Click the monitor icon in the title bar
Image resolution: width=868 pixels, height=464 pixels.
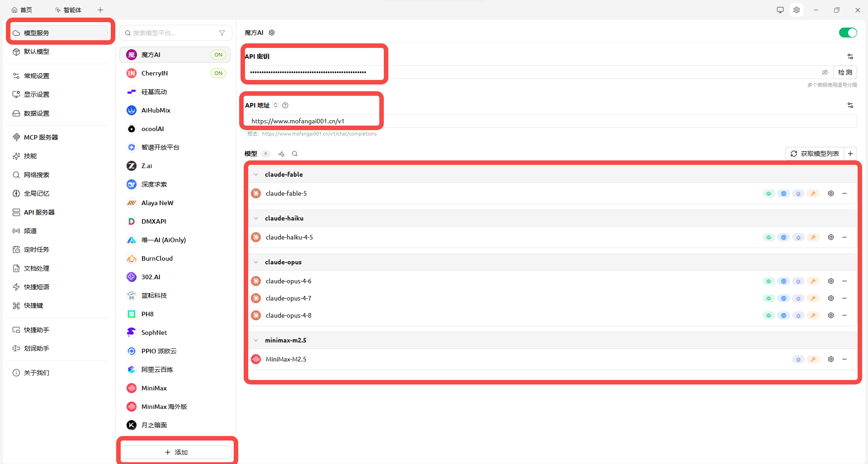780,10
